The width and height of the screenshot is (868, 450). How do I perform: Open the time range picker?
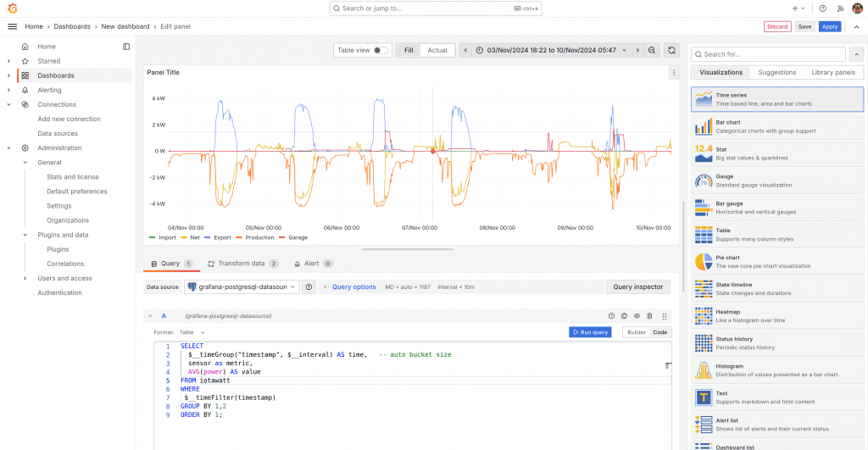[x=552, y=50]
